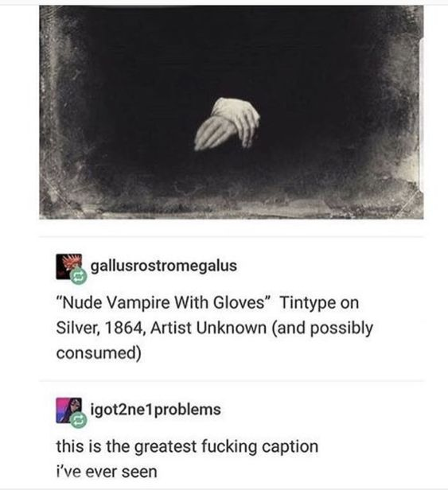
Task: Open gallusrostromegalus profile avatar
Action: coord(68,266)
